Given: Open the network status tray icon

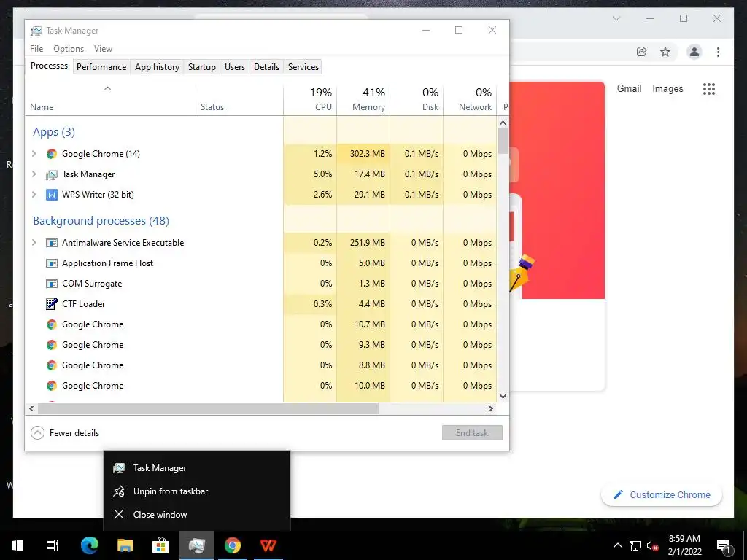Looking at the screenshot, I should [x=635, y=545].
